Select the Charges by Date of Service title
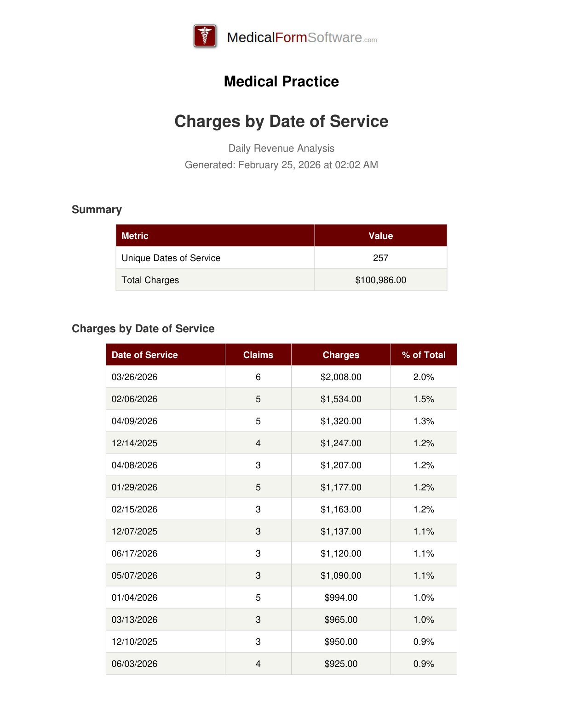Screen dimensions: 563x728 (281, 121)
